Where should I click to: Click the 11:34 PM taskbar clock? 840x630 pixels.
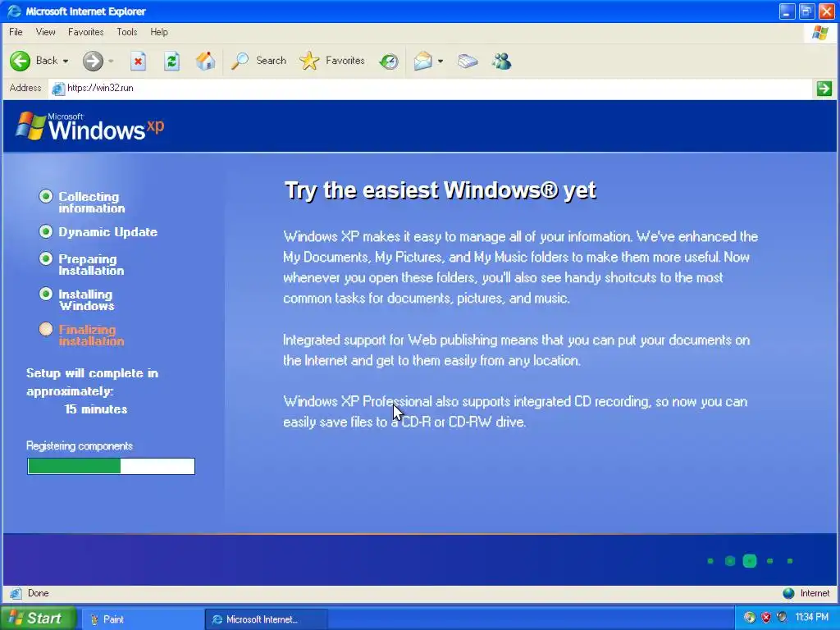coord(811,618)
